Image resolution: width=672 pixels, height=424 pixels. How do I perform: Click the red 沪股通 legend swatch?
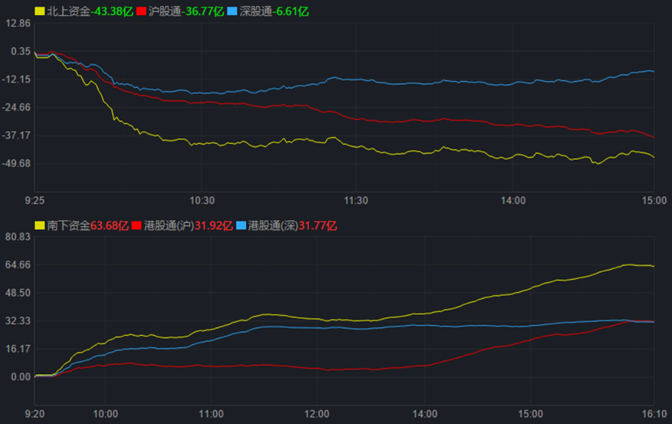coord(141,11)
